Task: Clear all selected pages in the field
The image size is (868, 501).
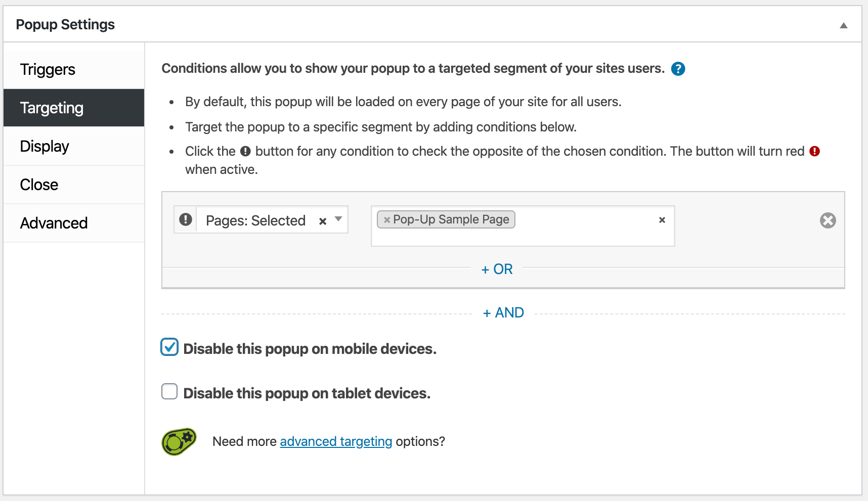Action: pos(662,220)
